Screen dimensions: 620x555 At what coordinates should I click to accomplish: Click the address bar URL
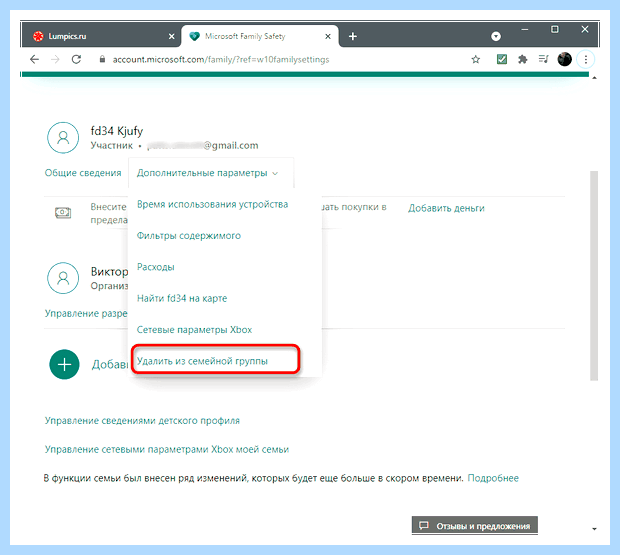point(221,59)
